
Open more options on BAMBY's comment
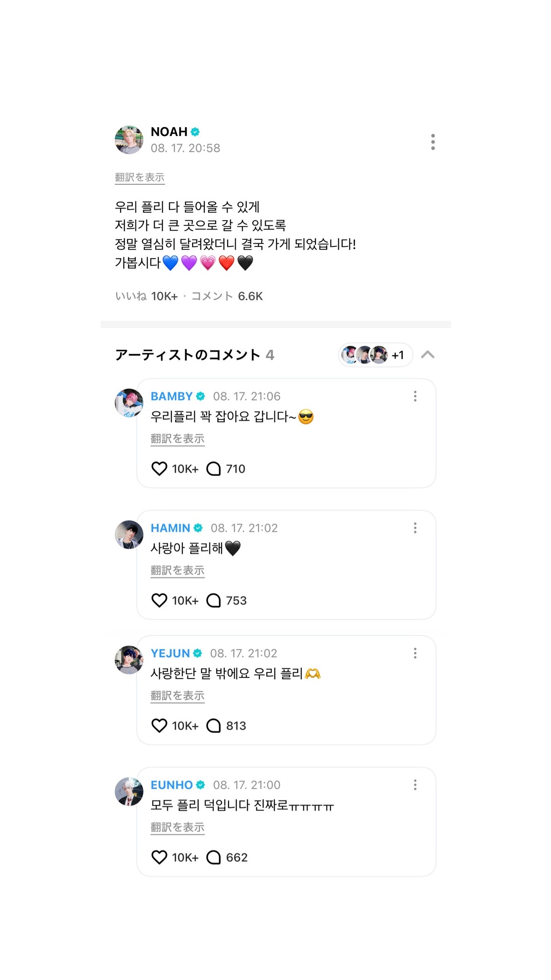415,396
